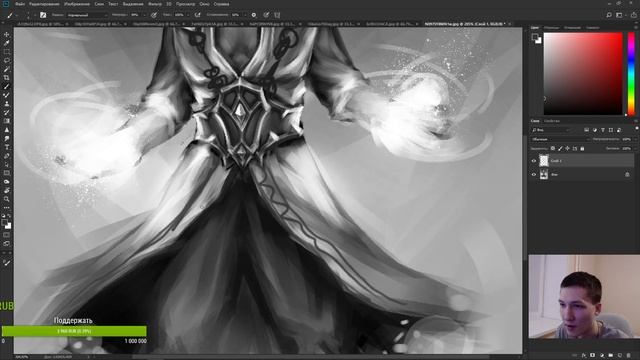The height and width of the screenshot is (360, 640).
Task: Filter layers by adjustment layer icon
Action: pos(595,130)
